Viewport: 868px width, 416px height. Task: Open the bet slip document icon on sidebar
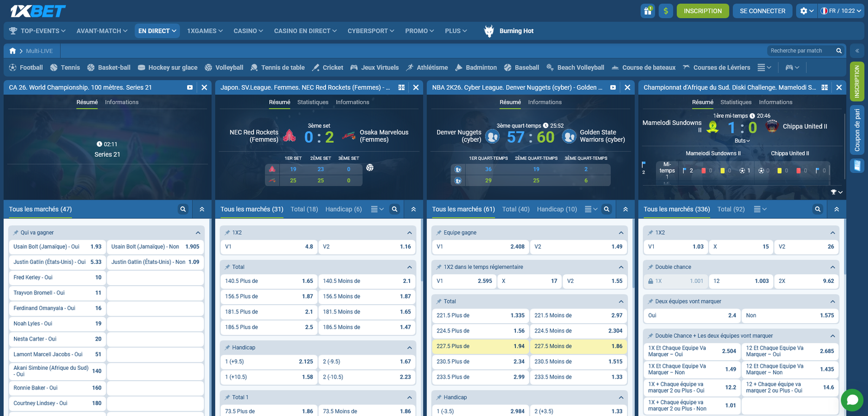[857, 165]
